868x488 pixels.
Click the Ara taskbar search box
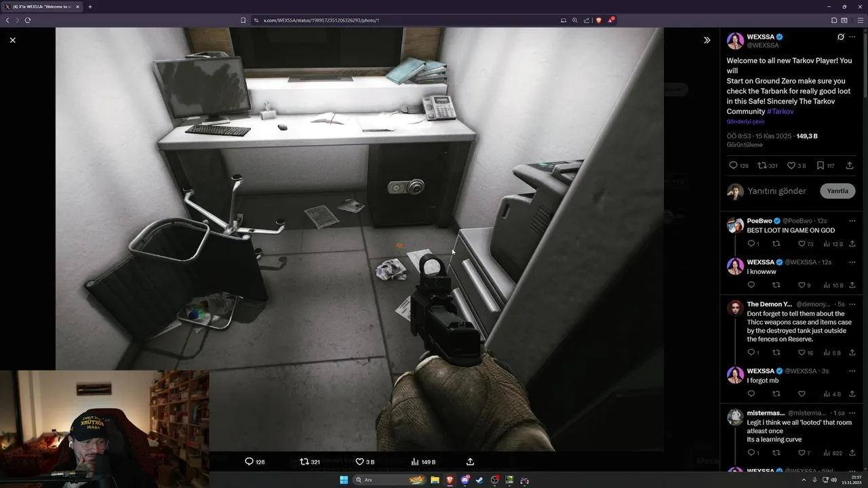pos(390,481)
